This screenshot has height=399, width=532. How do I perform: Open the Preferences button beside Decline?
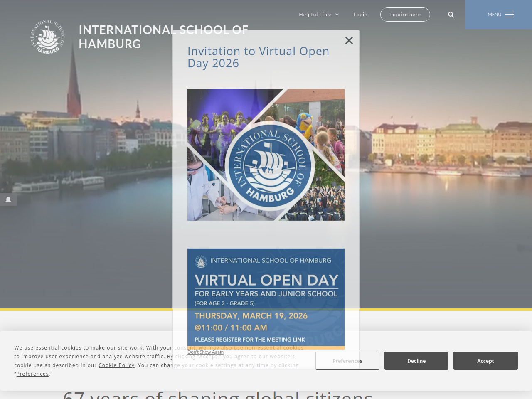pyautogui.click(x=347, y=361)
